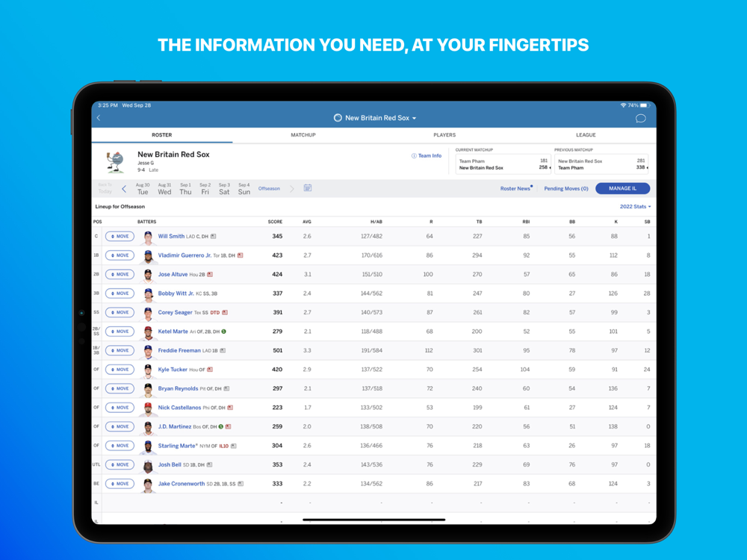
Task: Select Sat Sep 3 in date strip
Action: tap(224, 189)
